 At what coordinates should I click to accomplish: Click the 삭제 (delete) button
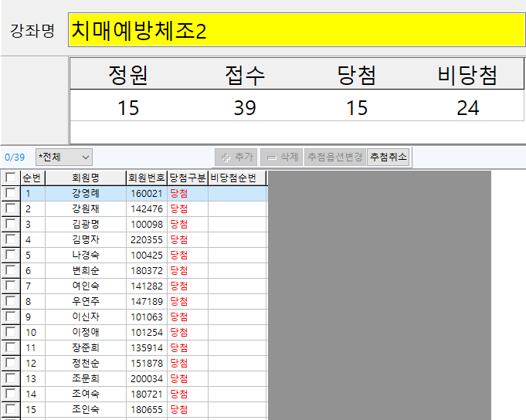click(x=282, y=157)
